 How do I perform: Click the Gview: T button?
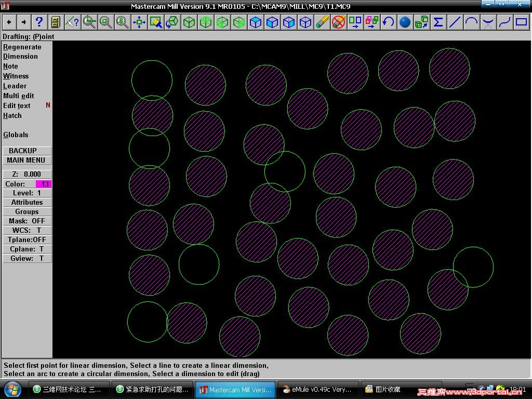pos(27,259)
